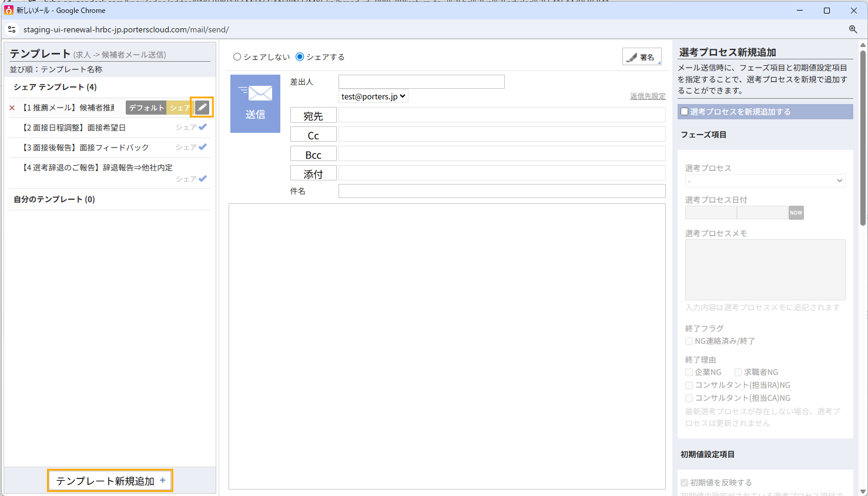This screenshot has width=868, height=496.
Task: Select 【3 面接後報告】面接フィードバック template
Action: (x=85, y=148)
